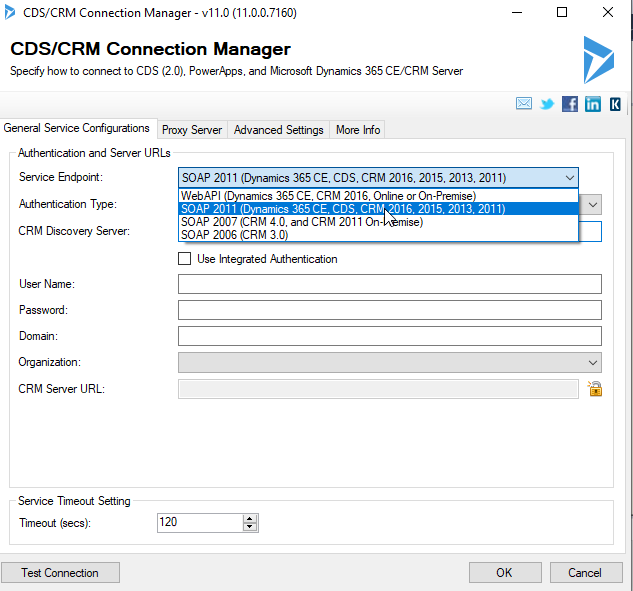Viewport: 633px width, 591px height.
Task: Click the Timeout (secs) value field
Action: 201,522
